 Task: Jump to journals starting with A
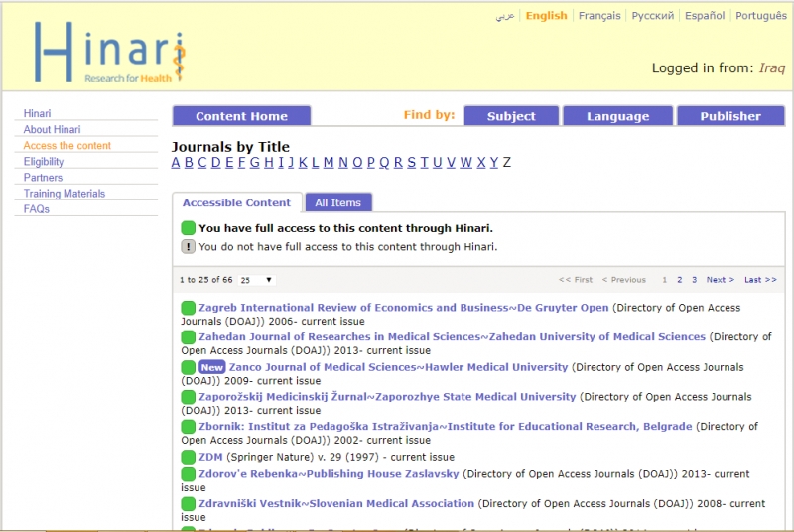pos(176,163)
